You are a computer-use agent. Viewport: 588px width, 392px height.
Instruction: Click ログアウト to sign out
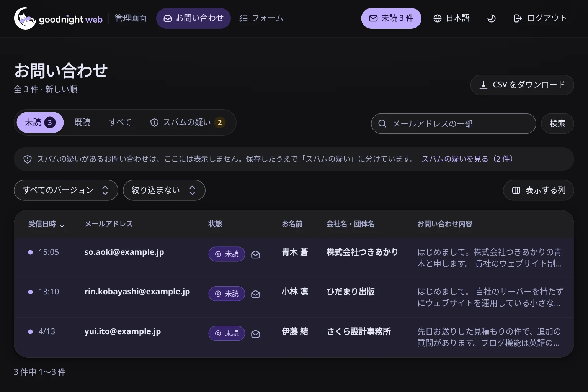[x=540, y=18]
